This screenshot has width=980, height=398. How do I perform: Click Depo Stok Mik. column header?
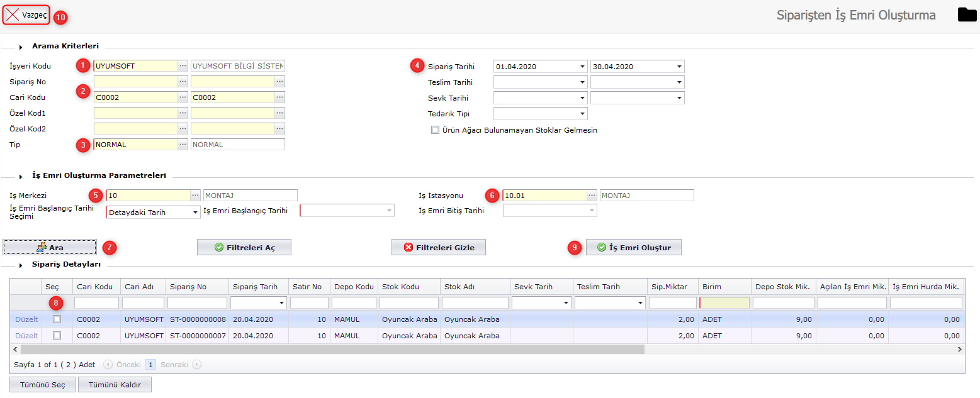[x=784, y=287]
